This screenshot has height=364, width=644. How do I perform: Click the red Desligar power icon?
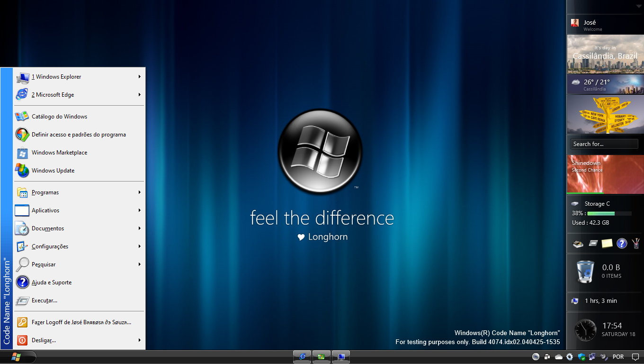tap(22, 340)
